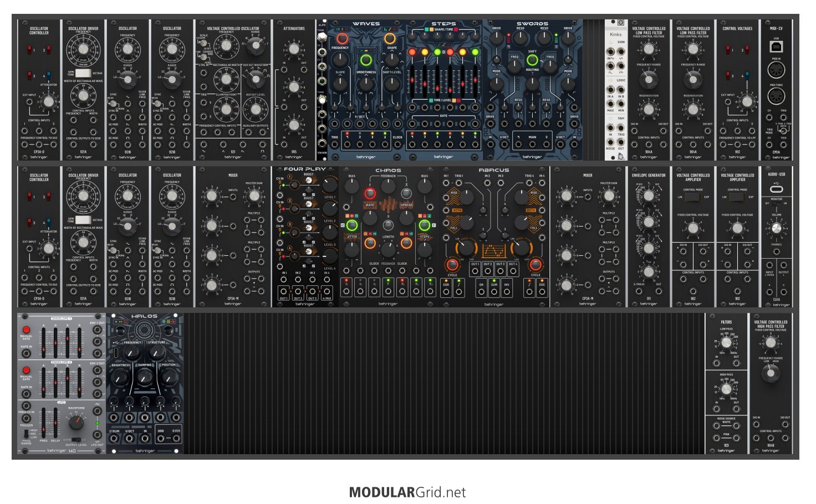Push the orange lit button above Waves Shape
Viewport: 816px width, 504px height.
tap(390, 38)
